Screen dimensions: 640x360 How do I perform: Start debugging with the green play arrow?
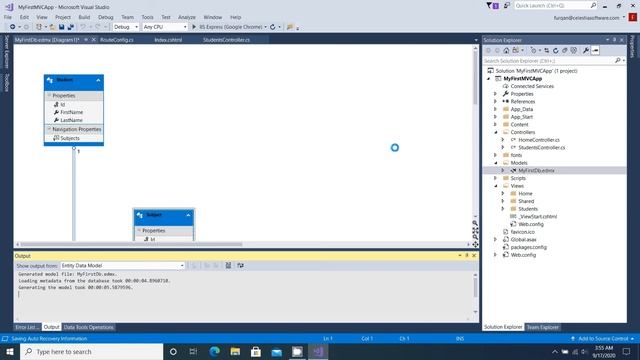[x=194, y=27]
